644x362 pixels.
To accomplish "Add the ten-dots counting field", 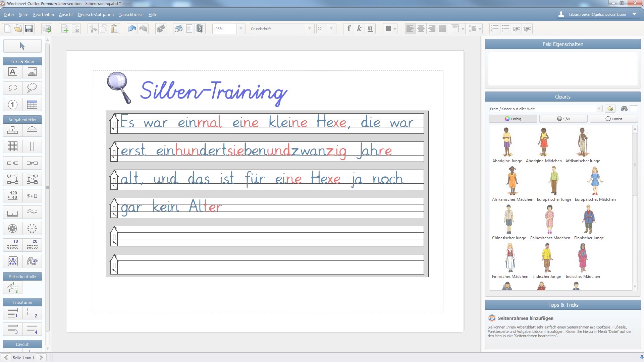I will [13, 245].
